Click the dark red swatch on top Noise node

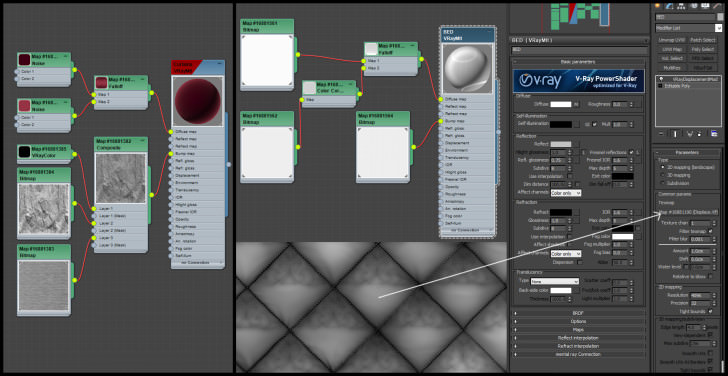click(x=24, y=59)
